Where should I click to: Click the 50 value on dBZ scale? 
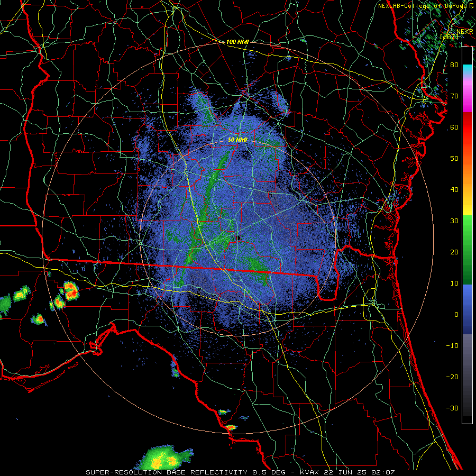tap(454, 159)
